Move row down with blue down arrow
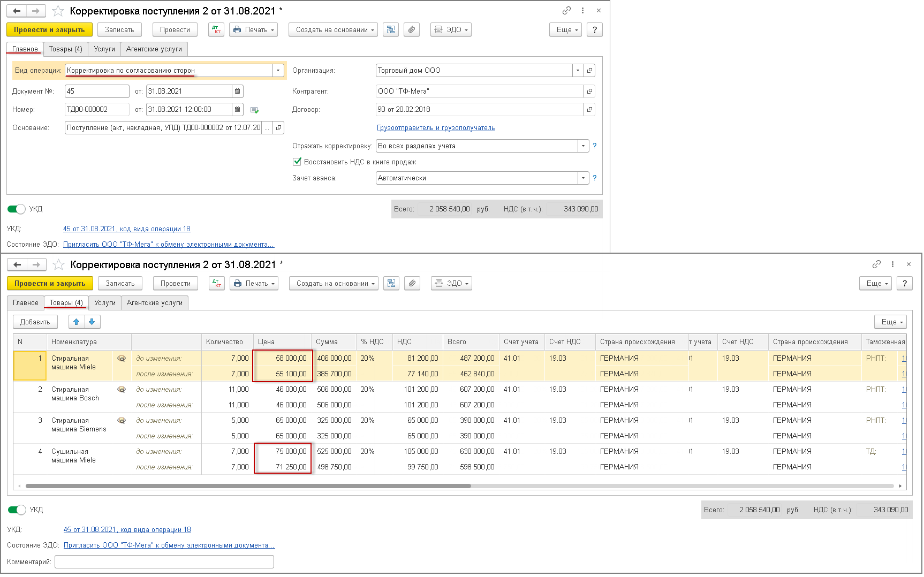This screenshot has width=924, height=577. (92, 322)
